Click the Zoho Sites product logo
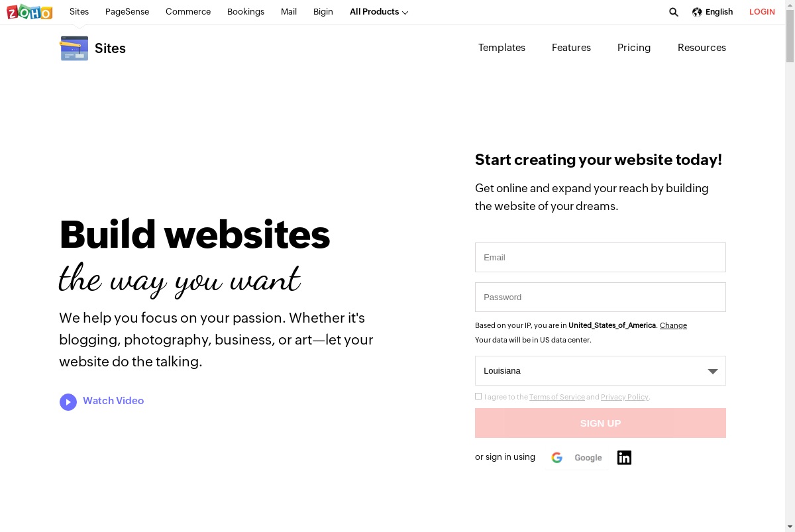795x532 pixels. click(x=74, y=48)
